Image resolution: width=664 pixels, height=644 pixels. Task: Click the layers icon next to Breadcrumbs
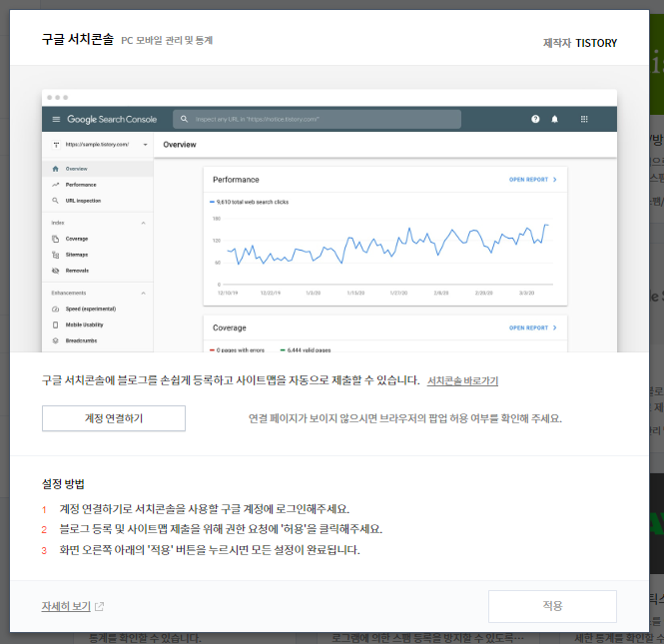(56, 340)
